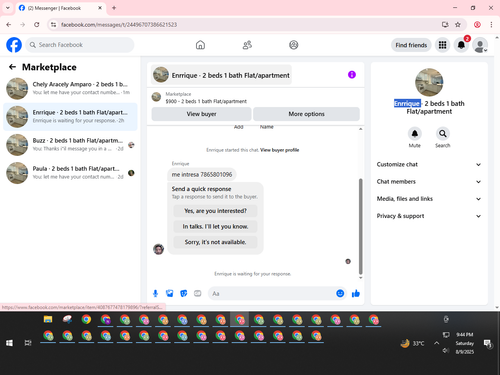Send a thumbs-up like

tap(356, 293)
